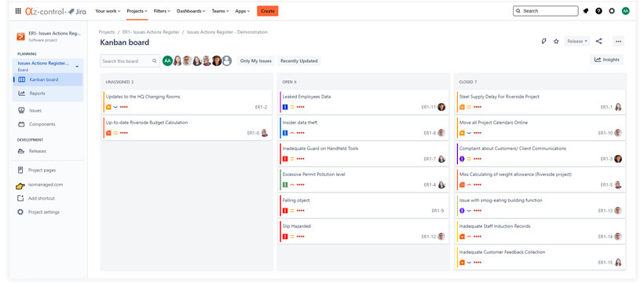Filter by the unassigned grey avatar
The image size is (644, 287).
(227, 61)
